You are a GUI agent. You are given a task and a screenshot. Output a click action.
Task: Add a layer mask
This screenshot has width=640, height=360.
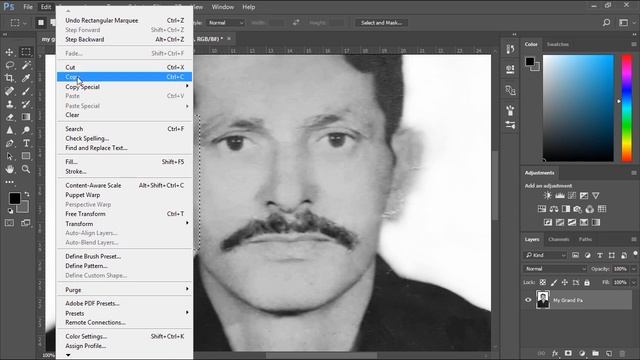568,353
